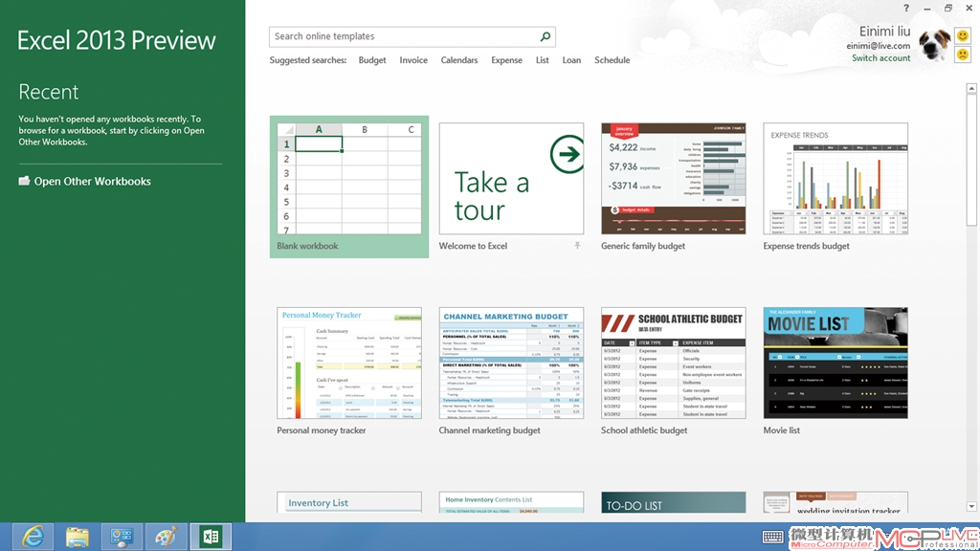Click the sad frown feedback icon
The height and width of the screenshot is (551, 980).
(963, 55)
